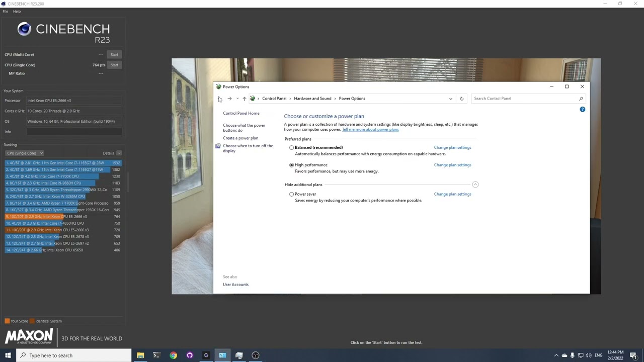This screenshot has width=644, height=362.
Task: Go up one level in Control Panel
Action: point(244,99)
